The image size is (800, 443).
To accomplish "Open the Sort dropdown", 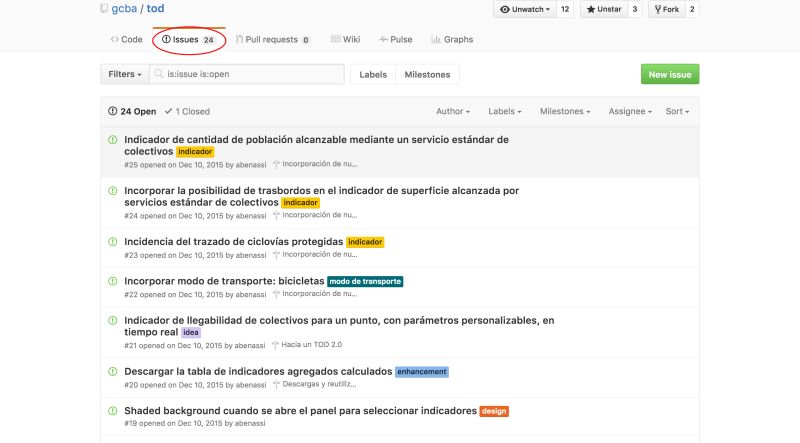I will point(677,111).
